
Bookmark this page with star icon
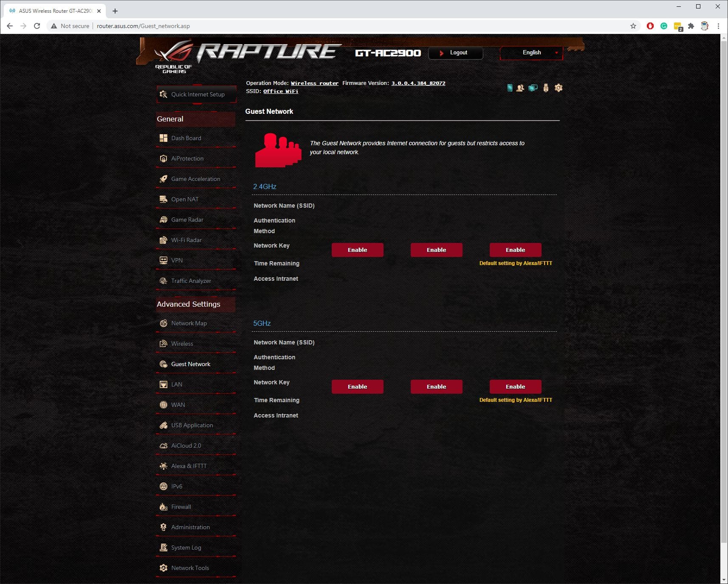point(633,26)
